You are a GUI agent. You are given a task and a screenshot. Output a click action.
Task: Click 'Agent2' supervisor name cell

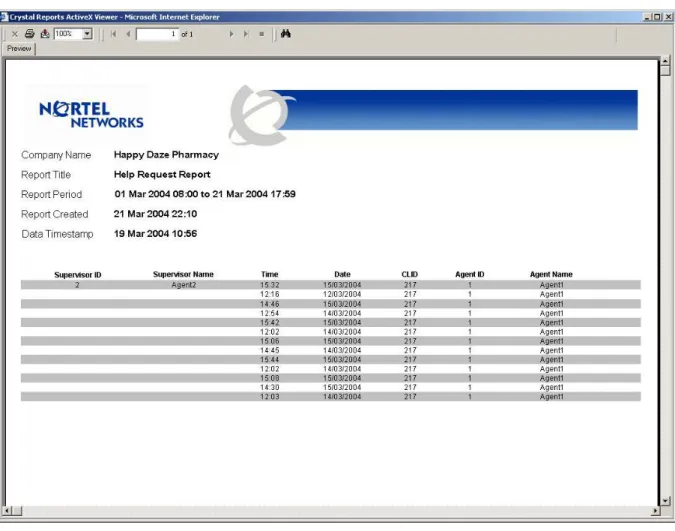(184, 285)
